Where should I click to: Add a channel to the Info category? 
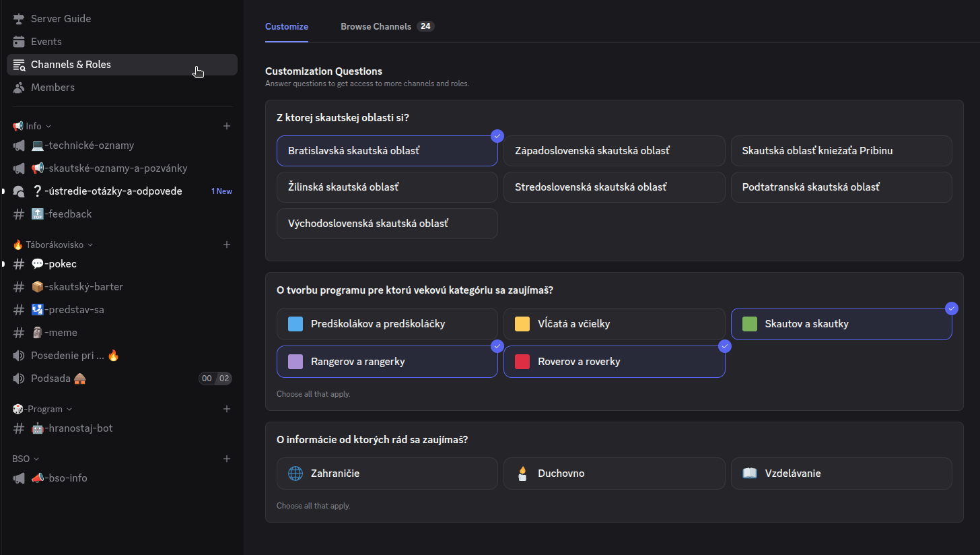(227, 126)
